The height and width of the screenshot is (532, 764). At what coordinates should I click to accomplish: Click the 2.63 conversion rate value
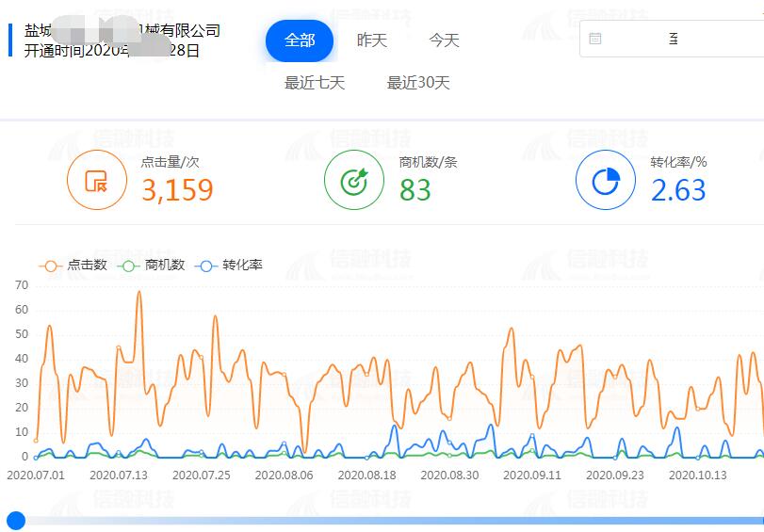pos(678,190)
